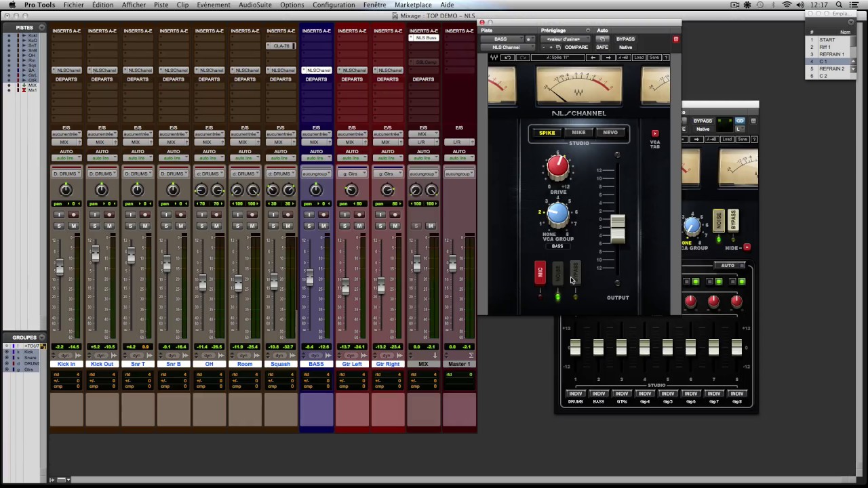The height and width of the screenshot is (488, 868).
Task: Click the Gtr Right pan knob
Action: click(388, 190)
